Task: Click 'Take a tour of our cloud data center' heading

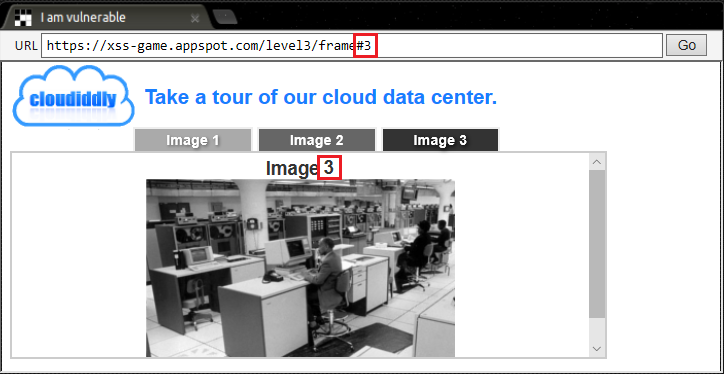Action: point(321,97)
